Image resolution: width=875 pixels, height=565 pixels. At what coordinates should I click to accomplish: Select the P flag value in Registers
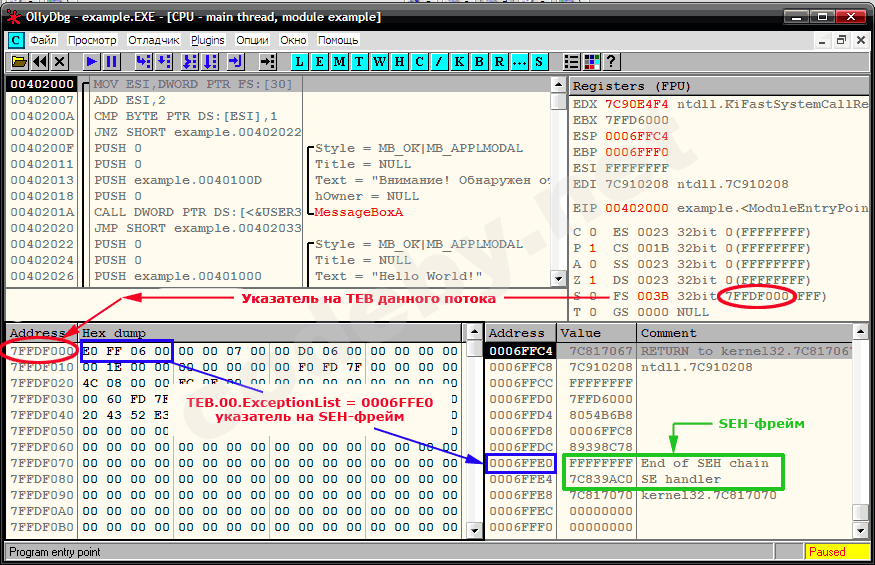(592, 248)
